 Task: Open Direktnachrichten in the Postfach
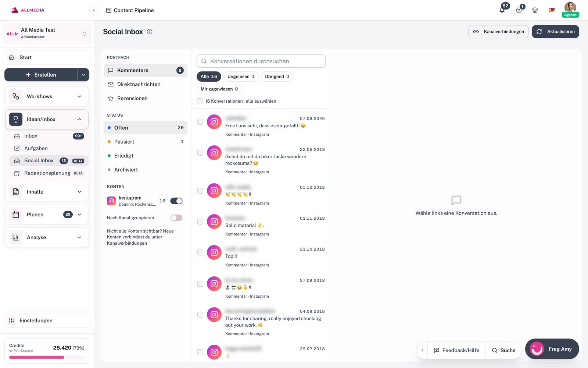point(146,84)
